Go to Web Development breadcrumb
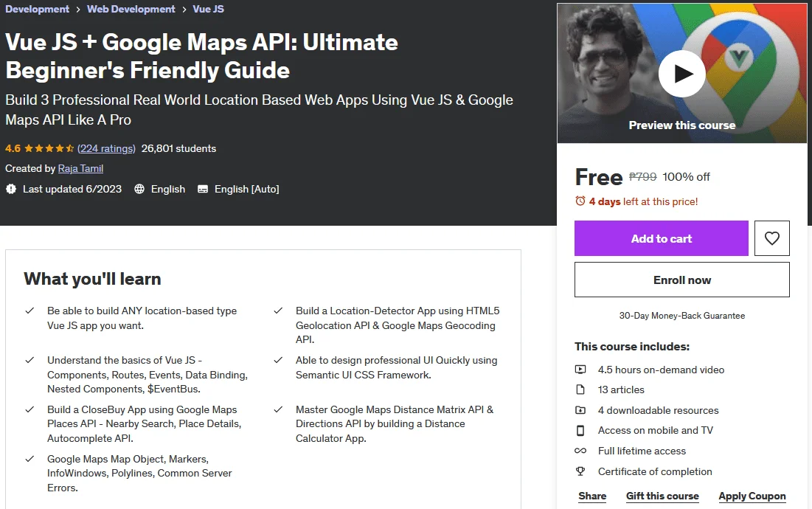Screen dimensions: 812x509 pyautogui.click(x=131, y=9)
